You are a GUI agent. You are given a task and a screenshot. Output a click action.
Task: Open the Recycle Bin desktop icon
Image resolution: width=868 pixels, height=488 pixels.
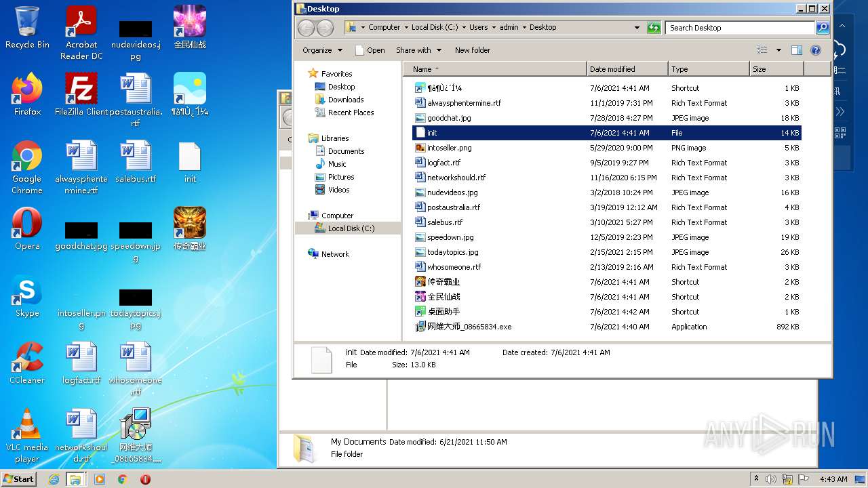(x=27, y=28)
